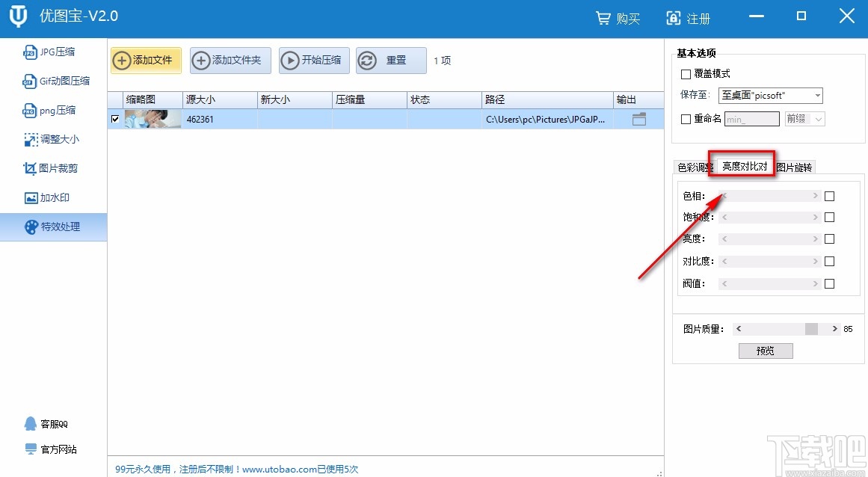Click 新大小 column header
The width and height of the screenshot is (868, 477).
coord(295,99)
